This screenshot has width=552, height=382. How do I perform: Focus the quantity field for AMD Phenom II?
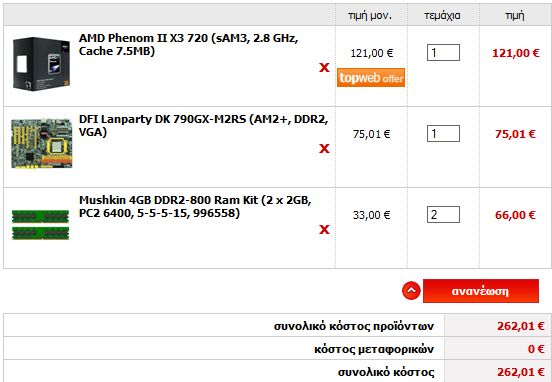tap(443, 52)
